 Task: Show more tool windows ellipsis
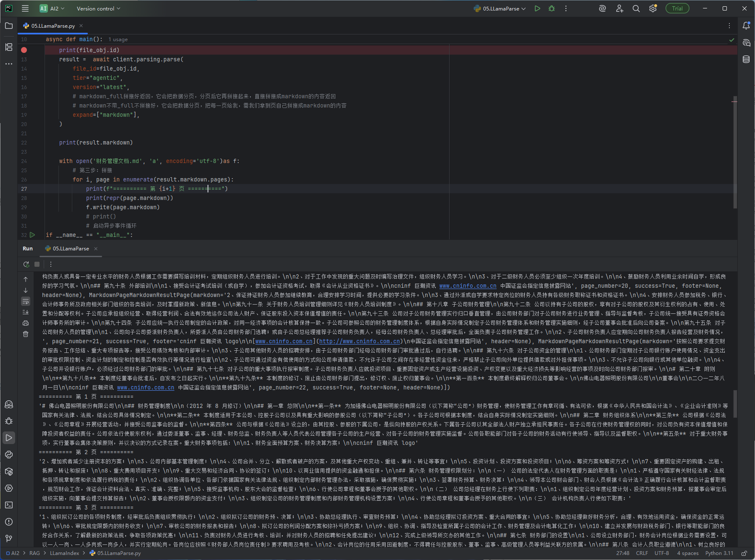[x=9, y=64]
